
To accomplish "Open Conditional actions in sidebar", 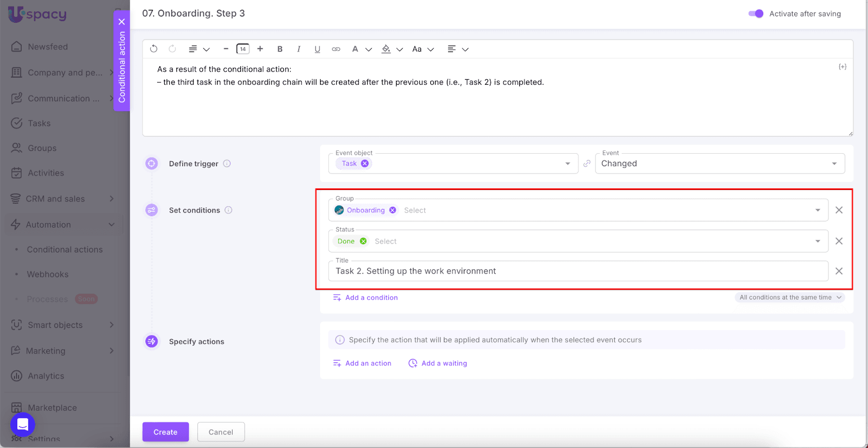I will (x=65, y=249).
